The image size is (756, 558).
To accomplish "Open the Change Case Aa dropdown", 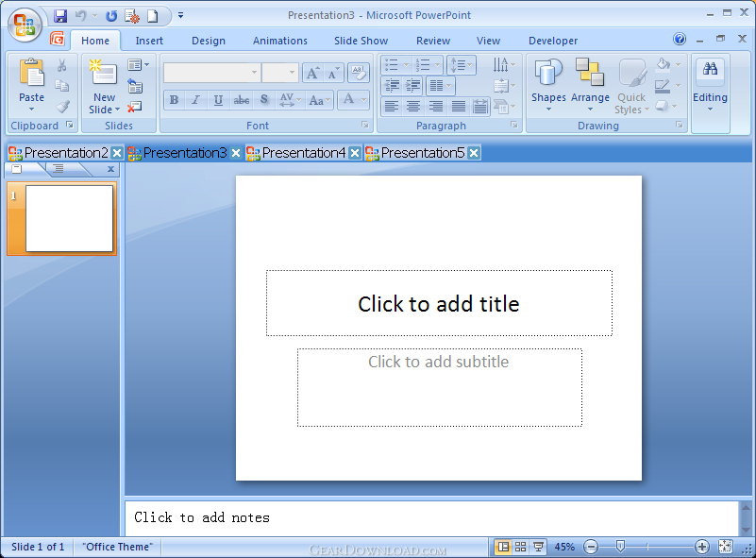I will coord(320,100).
